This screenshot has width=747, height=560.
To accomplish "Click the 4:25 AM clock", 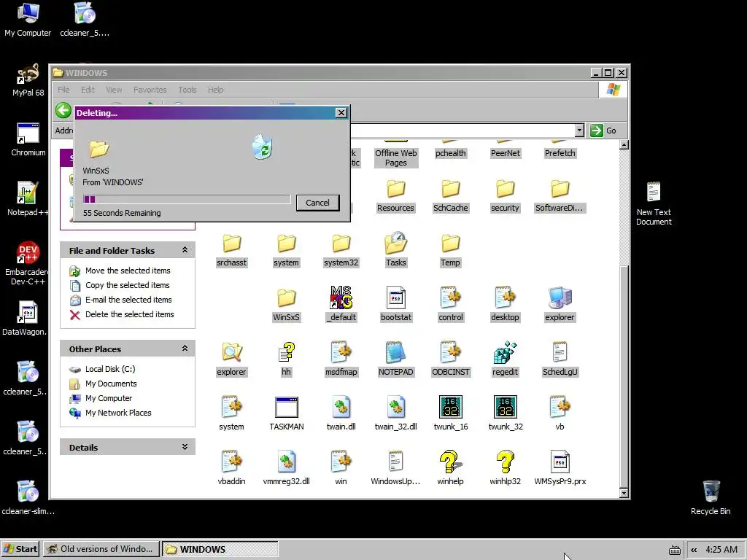I will (x=721, y=550).
